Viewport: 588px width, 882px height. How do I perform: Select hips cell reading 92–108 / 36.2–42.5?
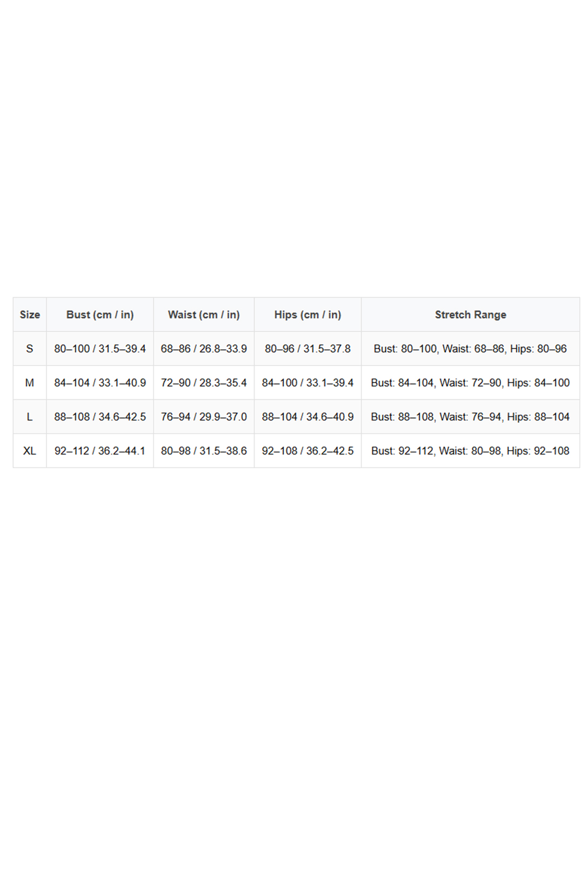click(308, 451)
